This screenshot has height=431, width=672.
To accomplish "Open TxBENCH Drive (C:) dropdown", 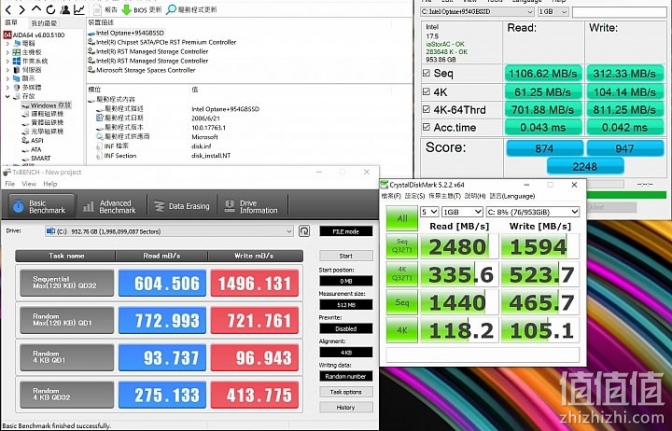I will 169,231.
